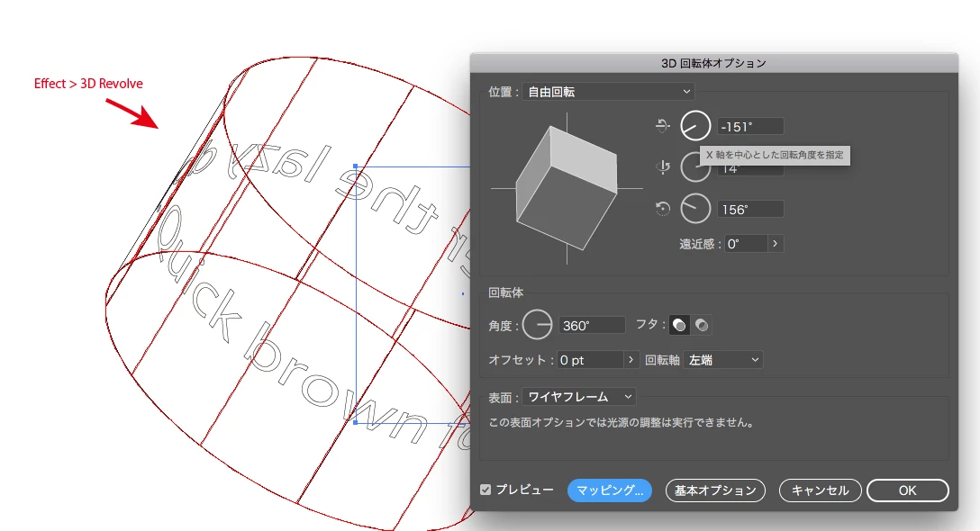Click the 基本オプション button
Image resolution: width=980 pixels, height=531 pixels.
715,490
